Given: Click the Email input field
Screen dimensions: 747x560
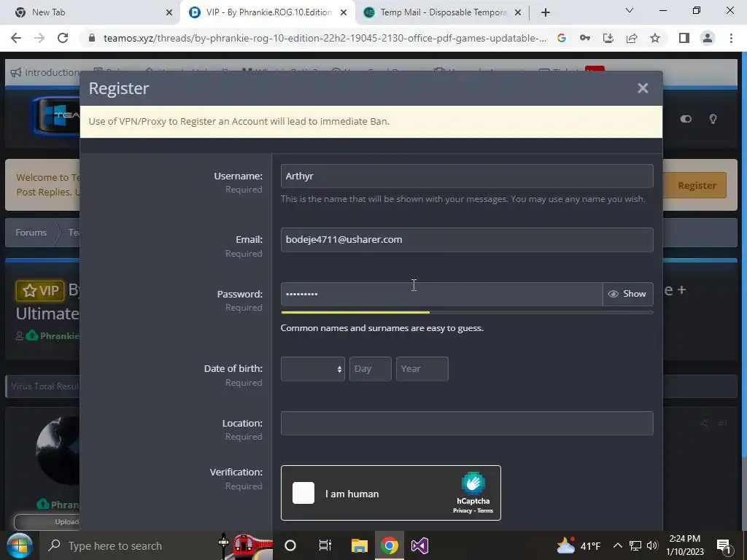Looking at the screenshot, I should point(467,239).
